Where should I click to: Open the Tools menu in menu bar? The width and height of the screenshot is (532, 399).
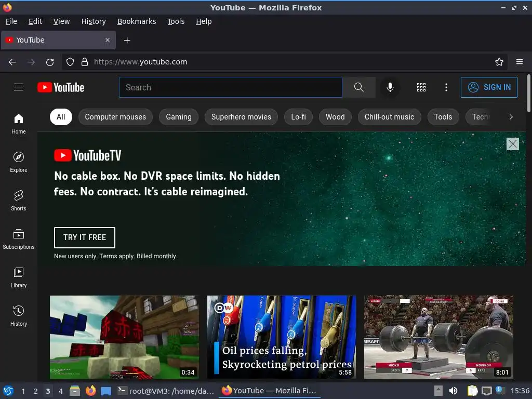point(176,21)
